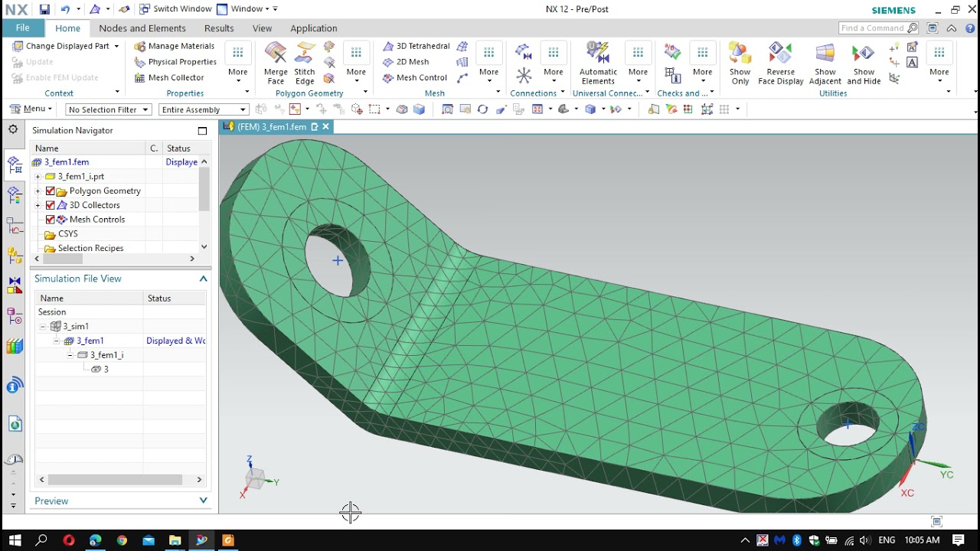Open the Menu dropdown
This screenshot has width=980, height=551.
point(32,109)
